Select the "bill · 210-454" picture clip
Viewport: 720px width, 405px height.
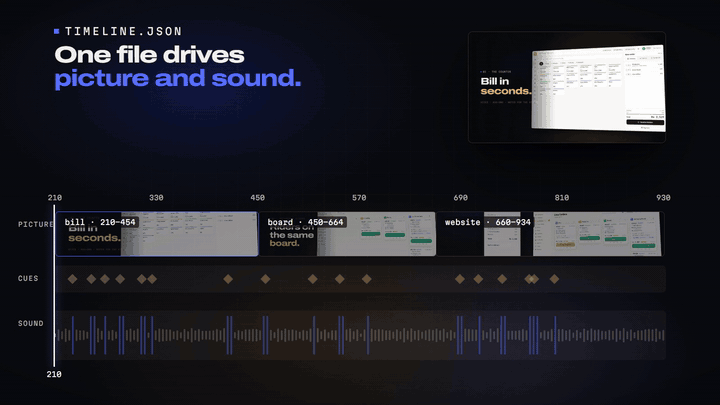(157, 234)
